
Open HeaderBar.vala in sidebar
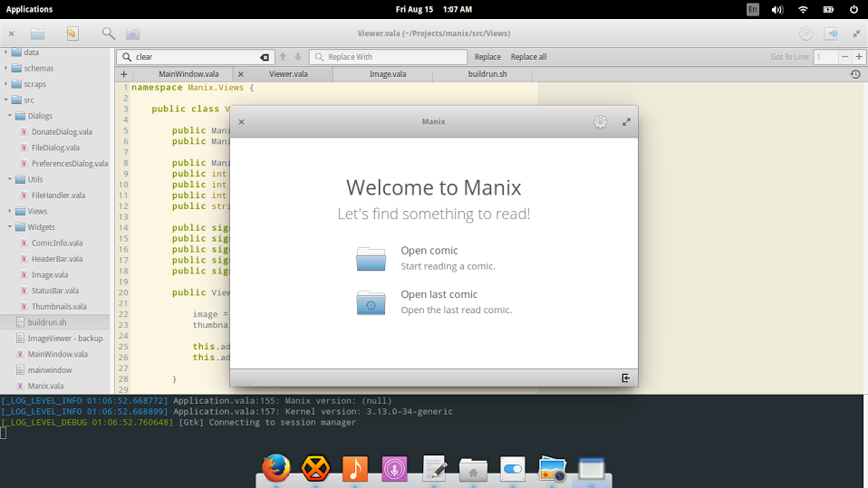click(x=57, y=259)
